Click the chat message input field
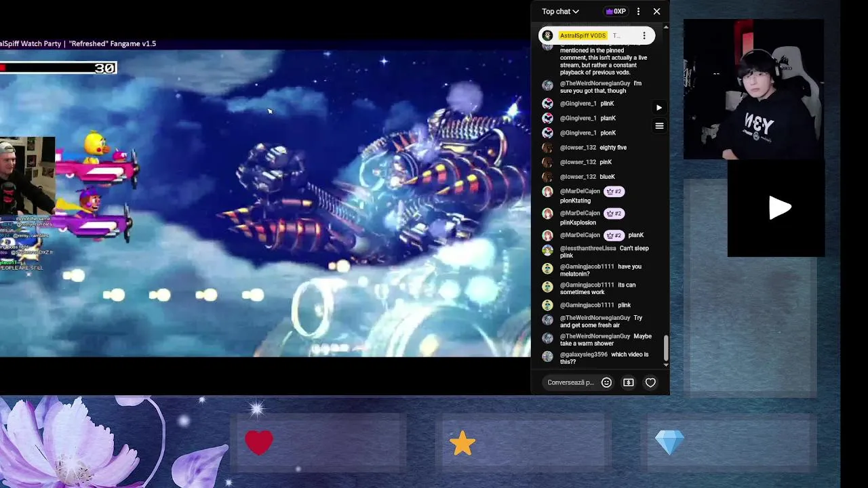The width and height of the screenshot is (868, 488). 570,382
